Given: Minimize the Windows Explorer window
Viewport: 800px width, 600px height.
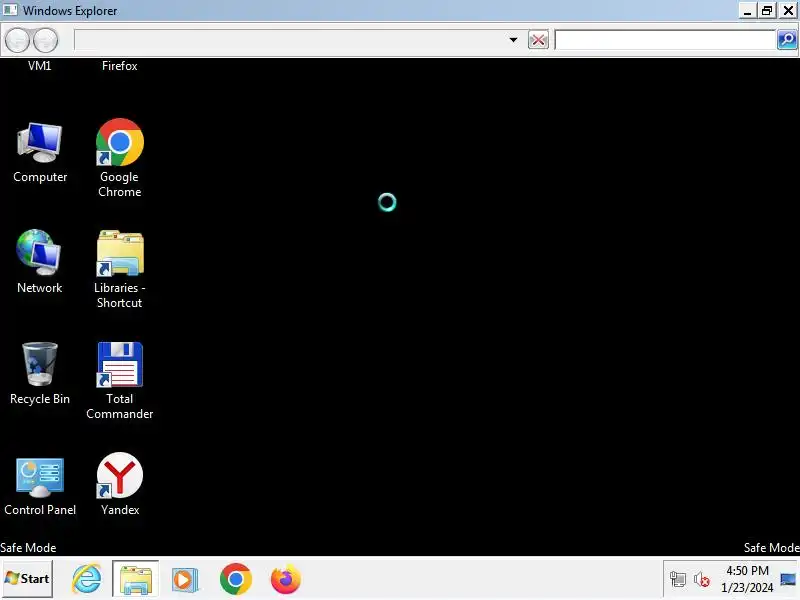Looking at the screenshot, I should pyautogui.click(x=747, y=10).
